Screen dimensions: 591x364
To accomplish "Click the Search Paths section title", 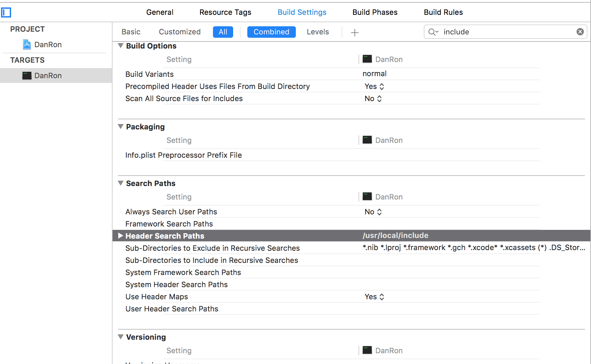I will pyautogui.click(x=151, y=183).
